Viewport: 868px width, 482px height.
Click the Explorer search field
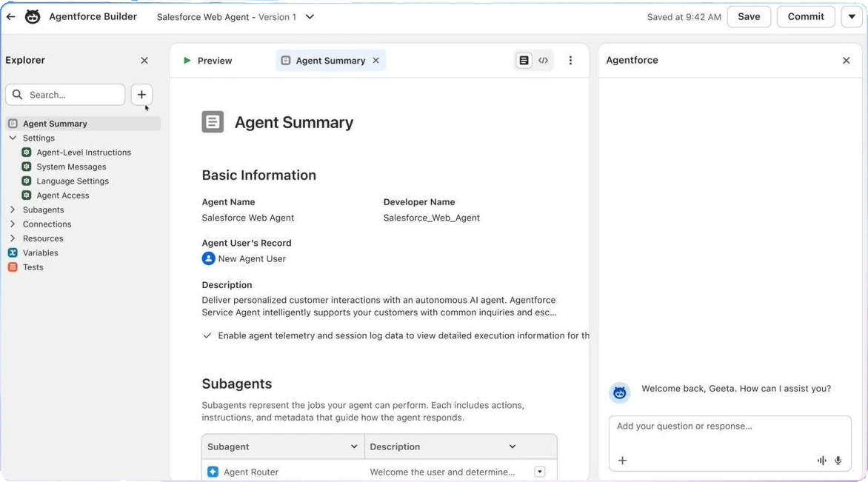tap(65, 95)
